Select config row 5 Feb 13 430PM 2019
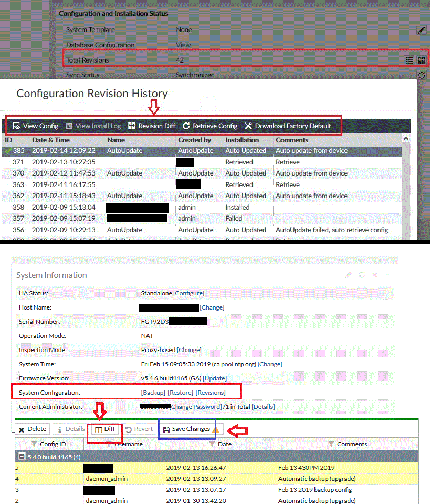The image size is (430, 504). pos(216,468)
